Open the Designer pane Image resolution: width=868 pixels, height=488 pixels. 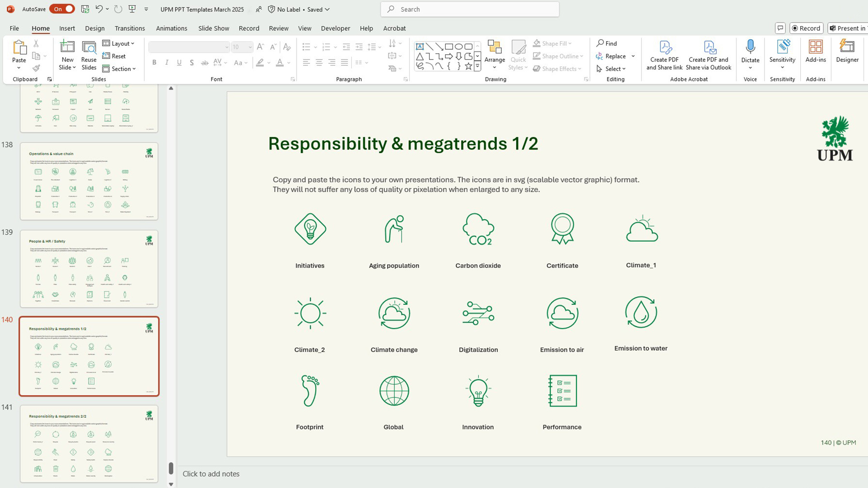click(x=847, y=47)
